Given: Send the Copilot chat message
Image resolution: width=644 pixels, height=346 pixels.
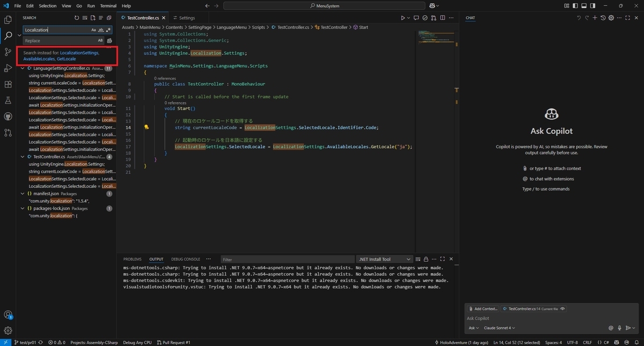Looking at the screenshot, I should tap(628, 328).
